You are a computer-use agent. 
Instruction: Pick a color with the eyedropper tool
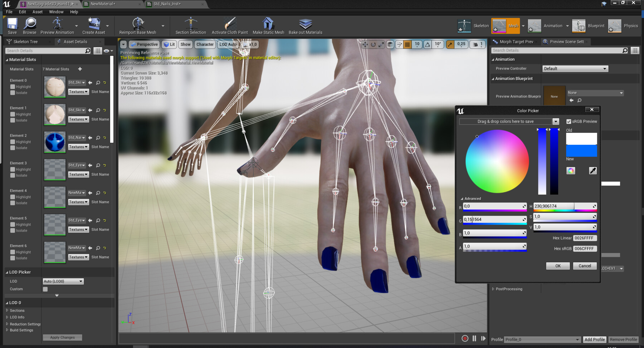click(x=592, y=170)
